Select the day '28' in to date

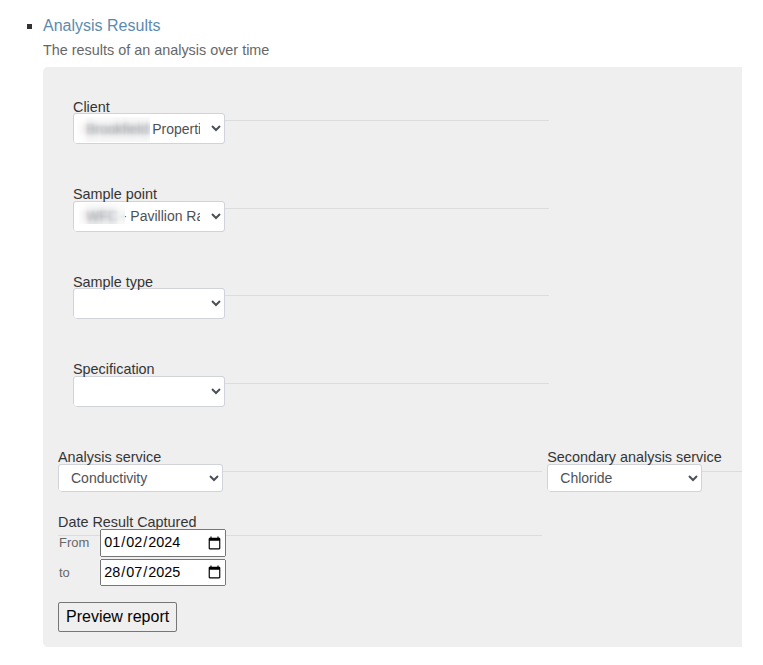click(x=113, y=573)
